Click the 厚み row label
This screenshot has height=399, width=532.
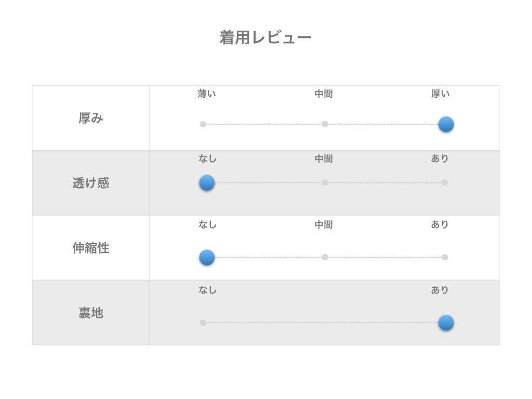91,118
